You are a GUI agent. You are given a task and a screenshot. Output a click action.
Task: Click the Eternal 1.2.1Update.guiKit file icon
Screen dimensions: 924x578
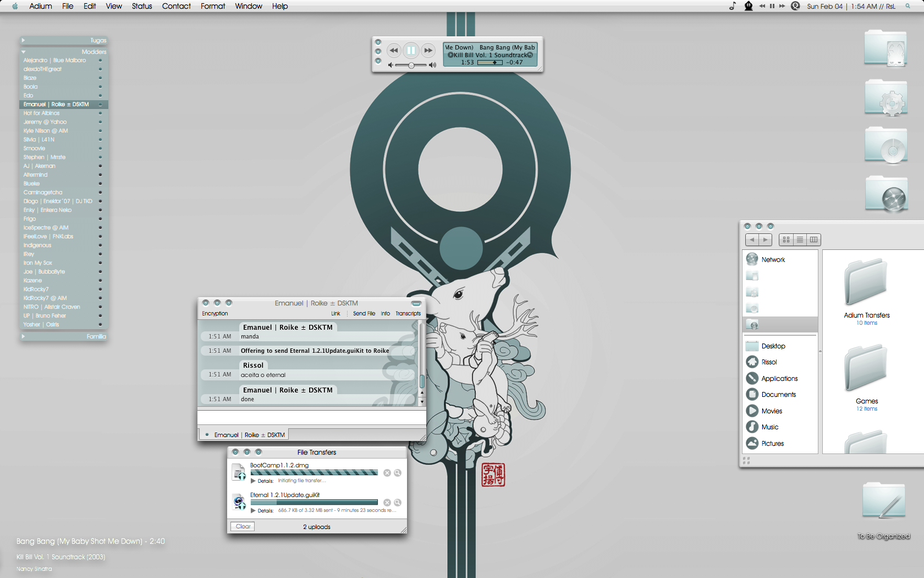coord(239,502)
